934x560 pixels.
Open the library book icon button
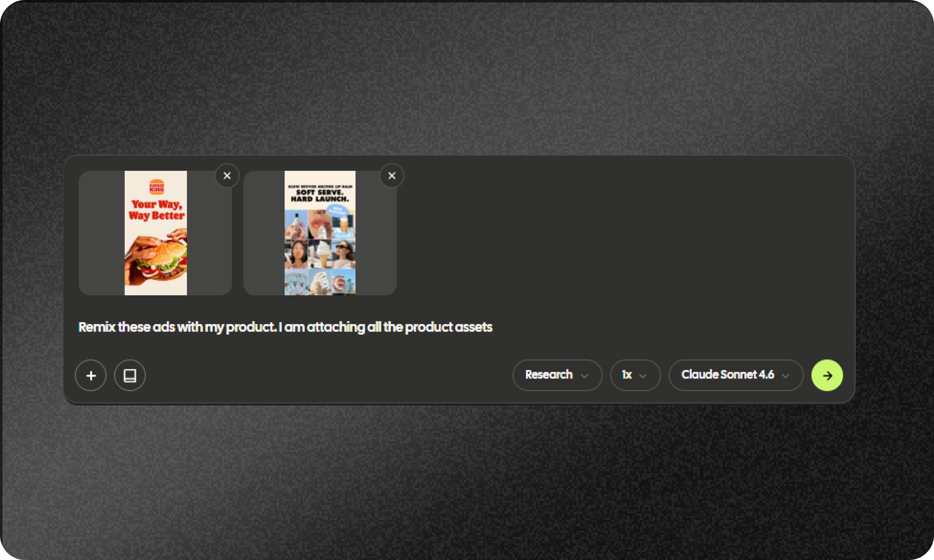tap(130, 375)
